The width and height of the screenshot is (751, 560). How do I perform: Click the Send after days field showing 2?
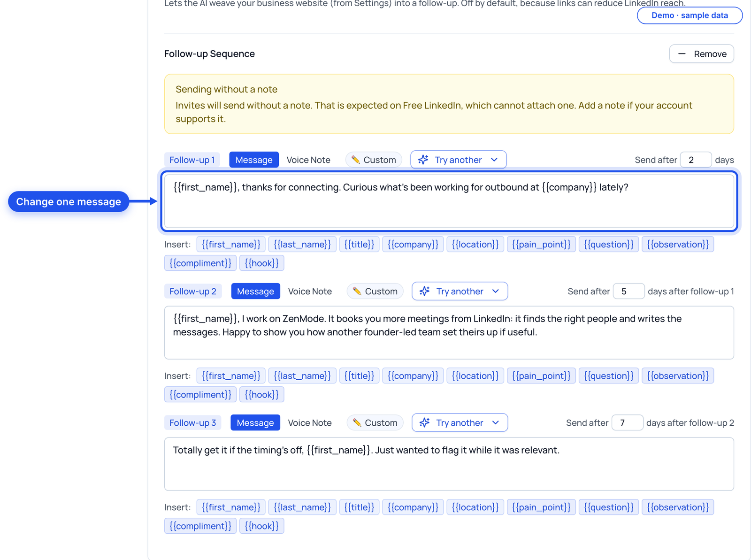tap(696, 160)
